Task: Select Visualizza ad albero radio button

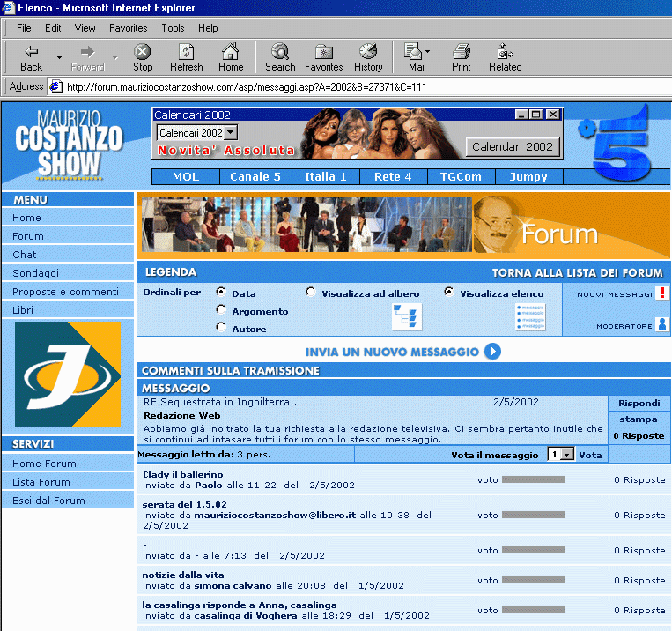Action: click(x=311, y=292)
